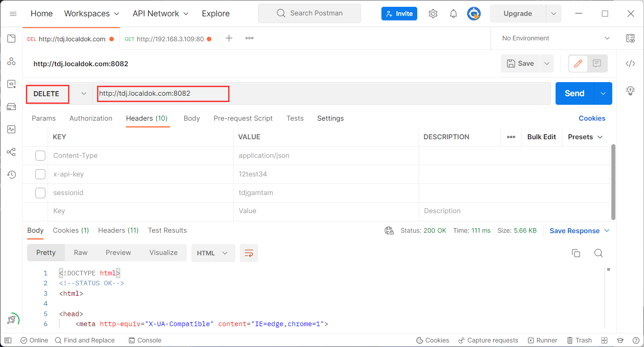Search within the response body
644x347 pixels.
pos(598,253)
